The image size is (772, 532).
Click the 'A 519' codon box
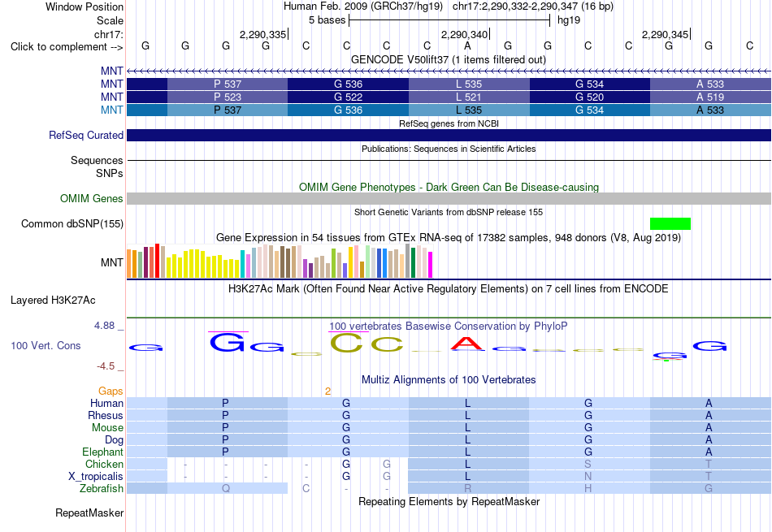coord(710,97)
